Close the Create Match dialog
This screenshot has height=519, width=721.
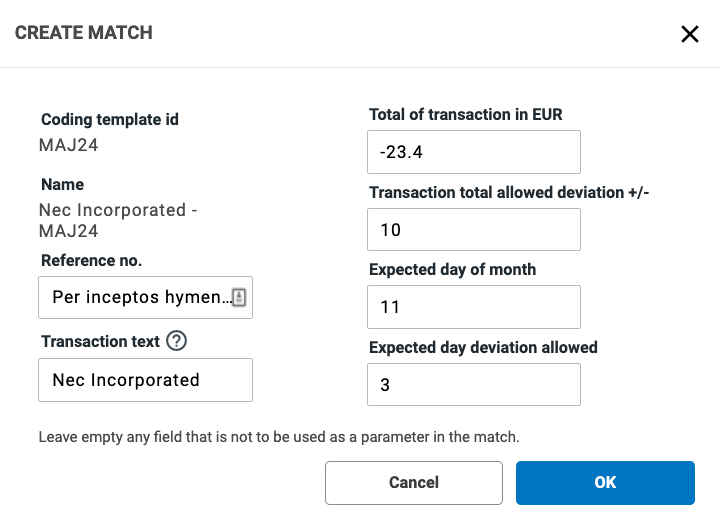[x=689, y=34]
